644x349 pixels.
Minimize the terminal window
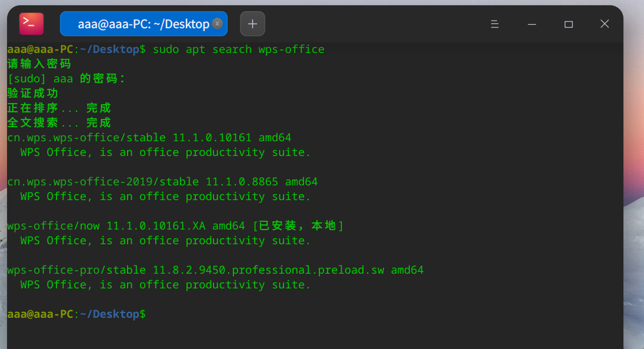pos(532,24)
